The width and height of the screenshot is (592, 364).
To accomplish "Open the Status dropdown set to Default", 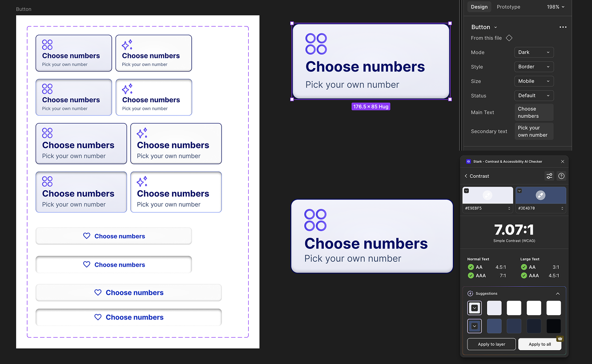I will pyautogui.click(x=534, y=96).
